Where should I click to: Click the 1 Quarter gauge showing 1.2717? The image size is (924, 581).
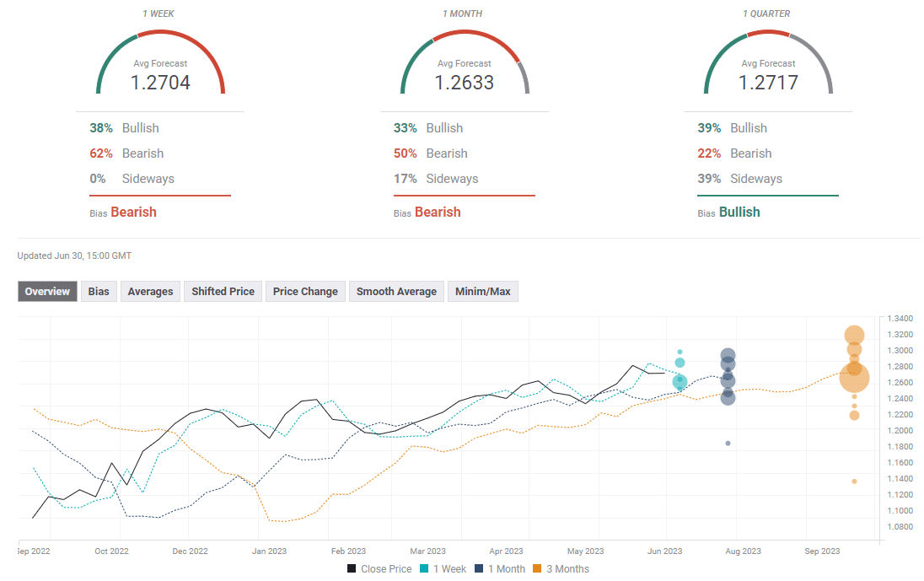pyautogui.click(x=768, y=67)
